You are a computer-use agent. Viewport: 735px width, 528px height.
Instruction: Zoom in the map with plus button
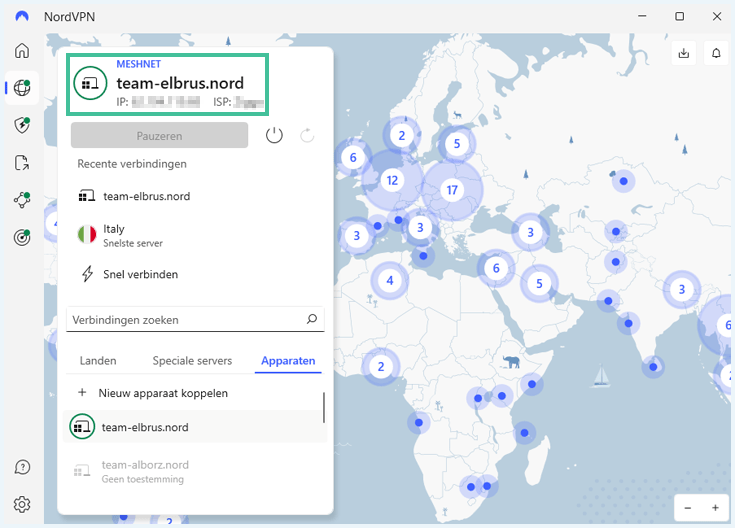coord(715,508)
